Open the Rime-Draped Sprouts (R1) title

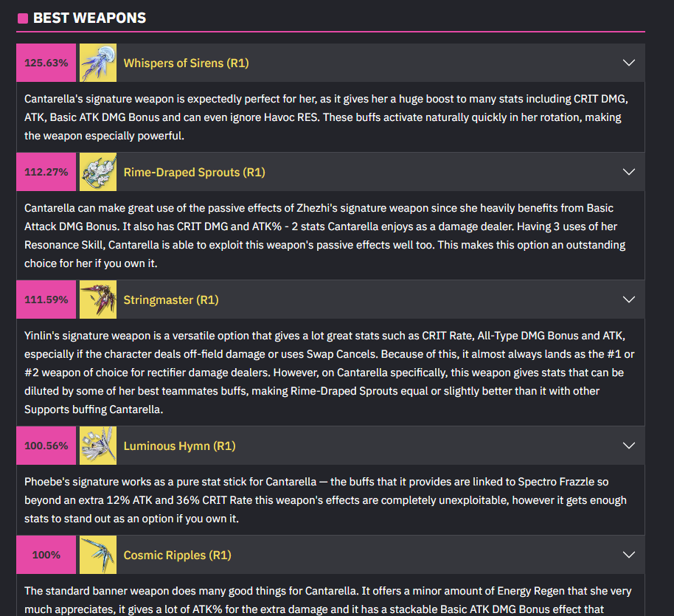point(194,173)
